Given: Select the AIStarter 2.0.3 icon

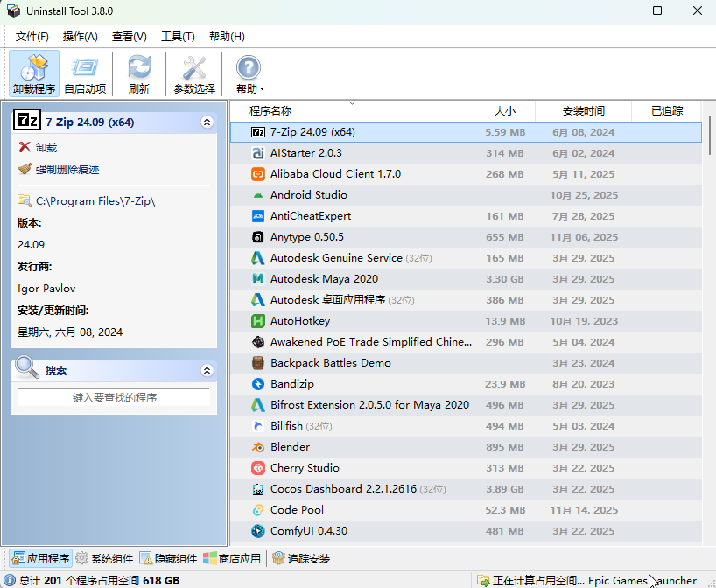Looking at the screenshot, I should coord(258,153).
